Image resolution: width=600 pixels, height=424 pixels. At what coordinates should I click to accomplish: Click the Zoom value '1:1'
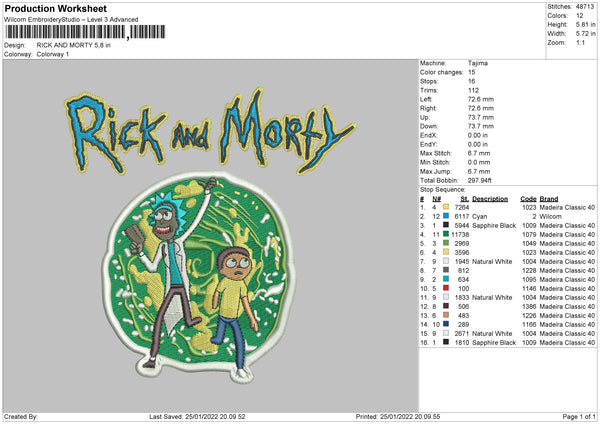(x=580, y=42)
